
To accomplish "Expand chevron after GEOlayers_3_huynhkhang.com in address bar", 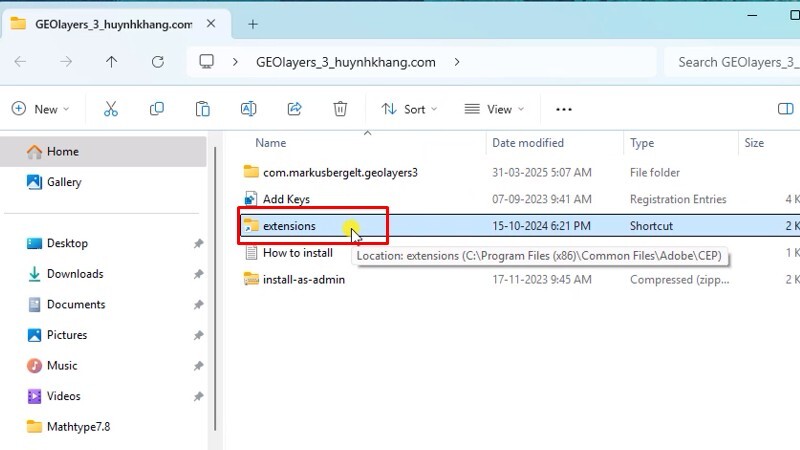I will click(x=457, y=62).
